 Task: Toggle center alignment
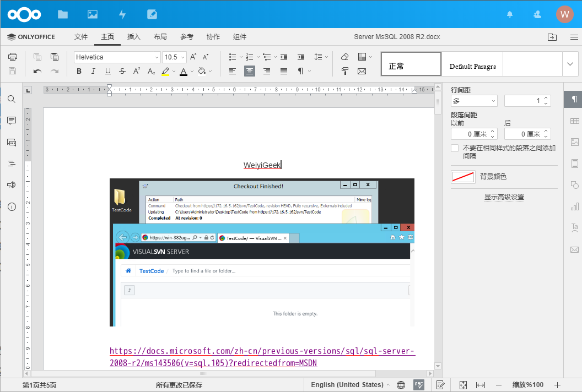(250, 71)
